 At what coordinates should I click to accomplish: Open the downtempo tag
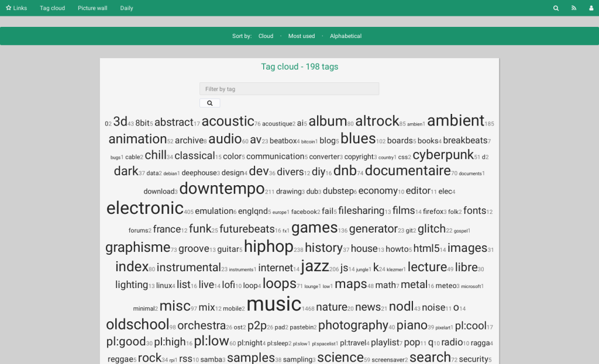click(222, 189)
